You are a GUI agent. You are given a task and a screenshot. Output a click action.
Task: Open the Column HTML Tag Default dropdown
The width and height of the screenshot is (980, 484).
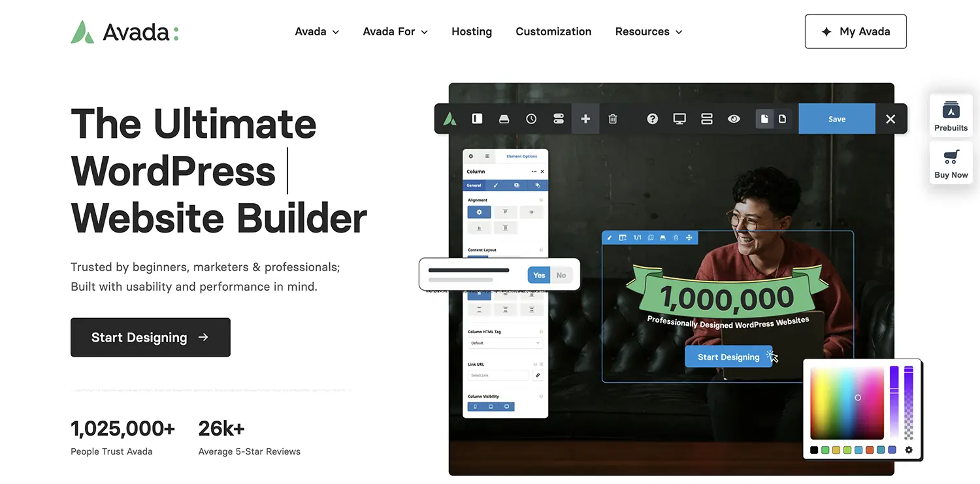[505, 343]
